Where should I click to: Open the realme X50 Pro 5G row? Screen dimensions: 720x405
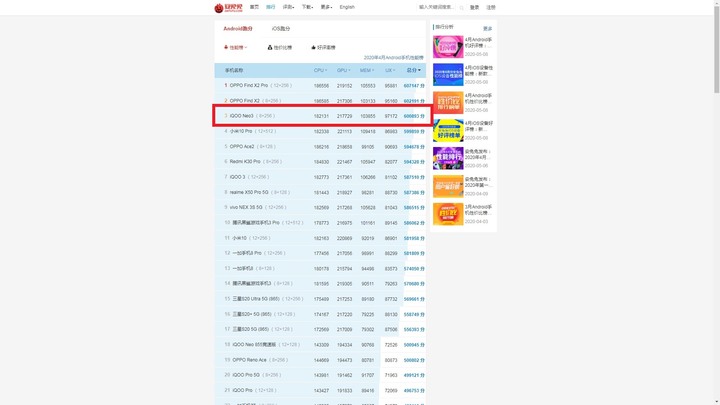pyautogui.click(x=320, y=192)
